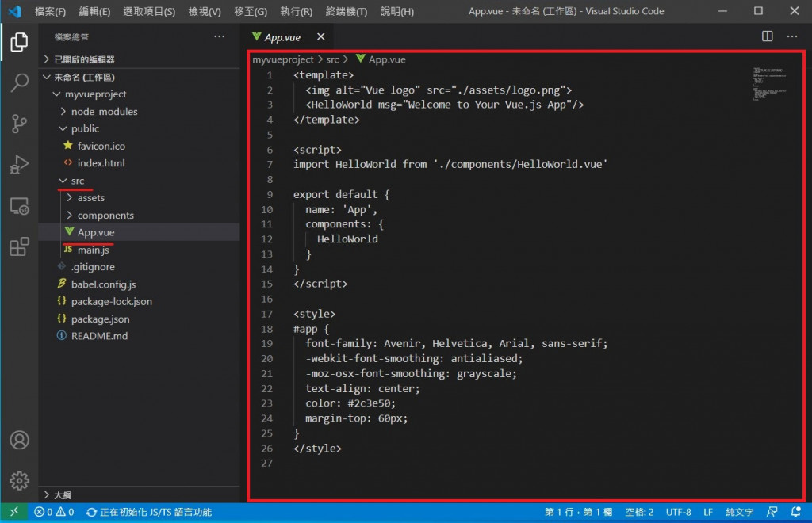Open the 編輯(E) menu
Image resolution: width=812 pixels, height=523 pixels.
95,11
